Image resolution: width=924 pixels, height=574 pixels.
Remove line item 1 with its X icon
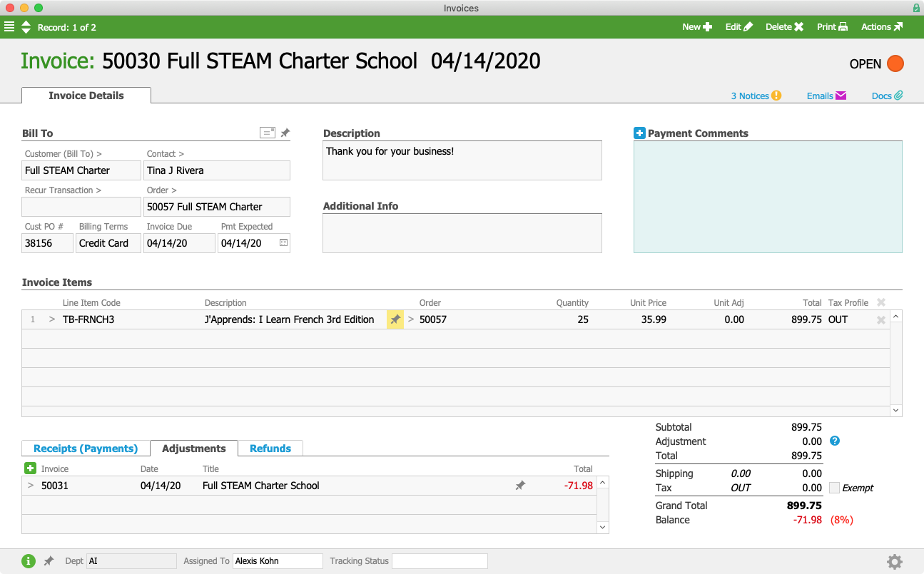pyautogui.click(x=881, y=320)
